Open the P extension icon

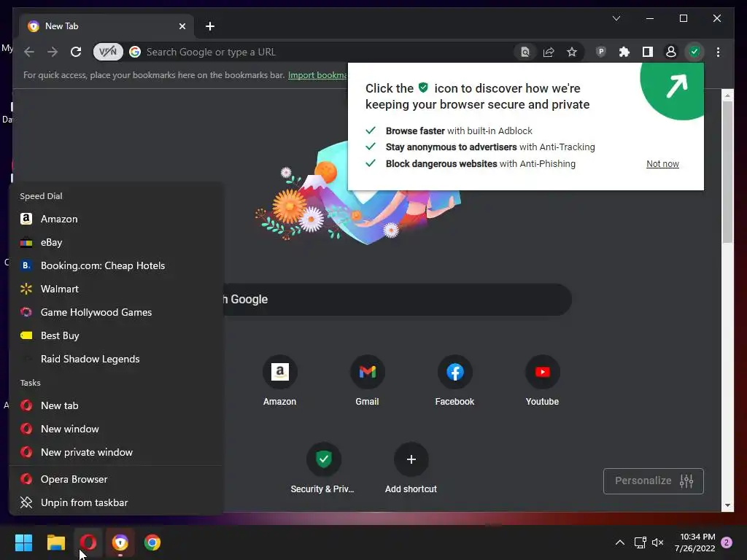pyautogui.click(x=601, y=52)
